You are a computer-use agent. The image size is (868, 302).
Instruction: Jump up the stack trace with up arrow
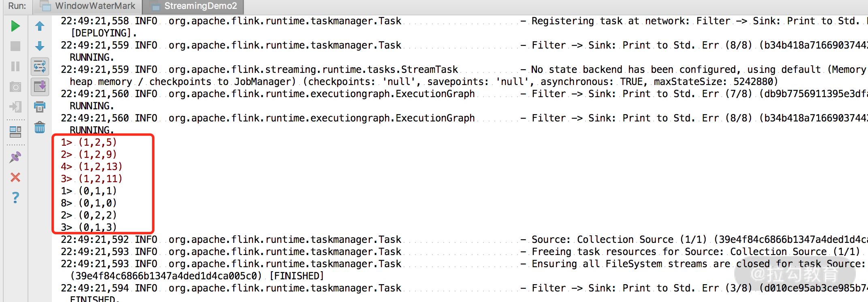point(40,26)
